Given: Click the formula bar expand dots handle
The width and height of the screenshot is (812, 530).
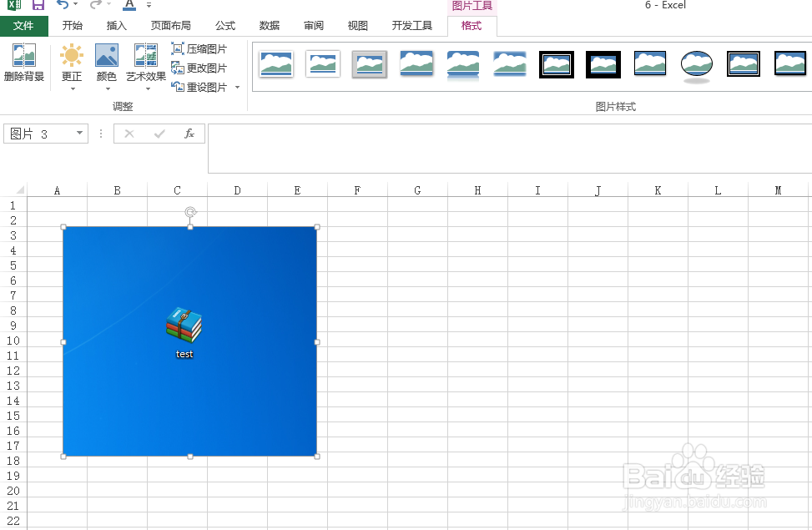Looking at the screenshot, I should point(101,134).
